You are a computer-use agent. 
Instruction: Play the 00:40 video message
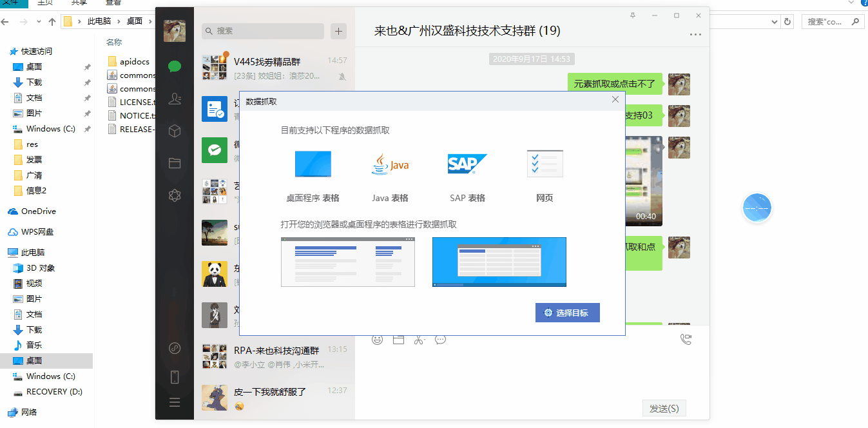tap(644, 181)
